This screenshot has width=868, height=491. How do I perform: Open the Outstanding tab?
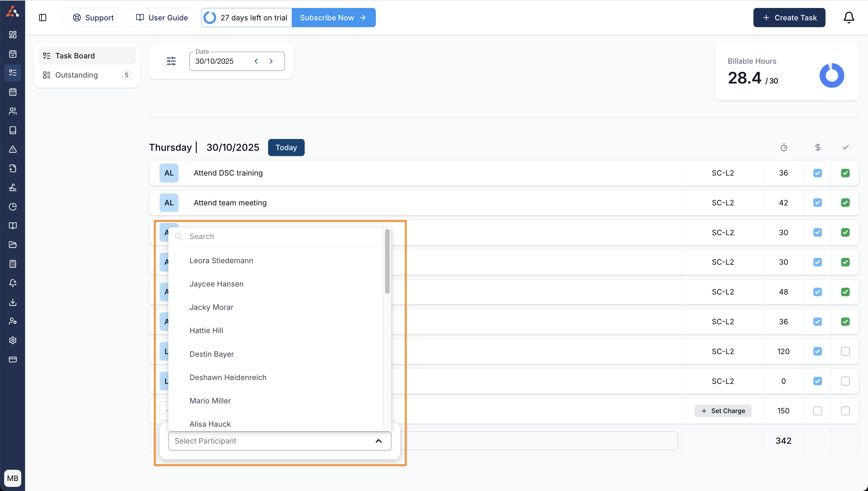tap(76, 75)
